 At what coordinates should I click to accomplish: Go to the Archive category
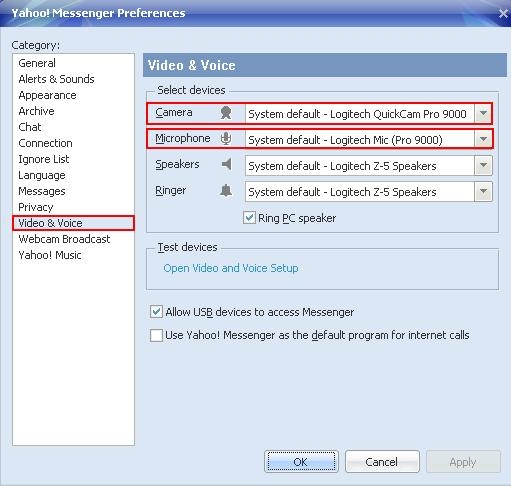tap(36, 111)
